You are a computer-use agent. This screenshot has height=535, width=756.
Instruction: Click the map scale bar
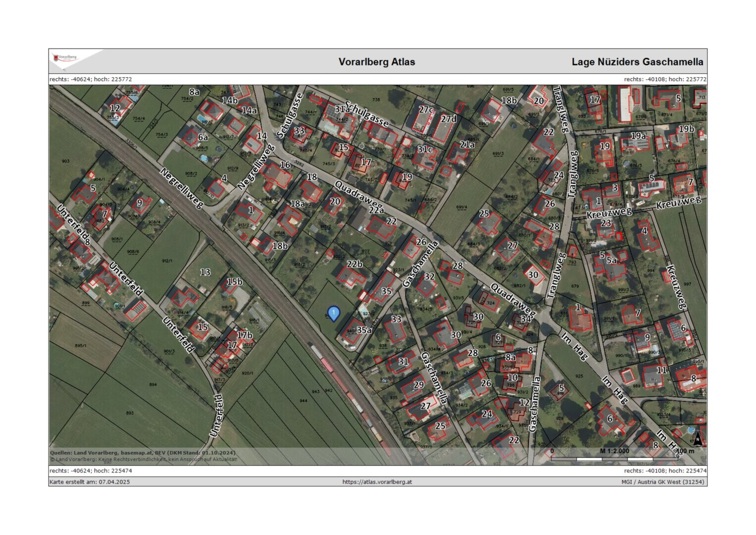[x=614, y=459]
